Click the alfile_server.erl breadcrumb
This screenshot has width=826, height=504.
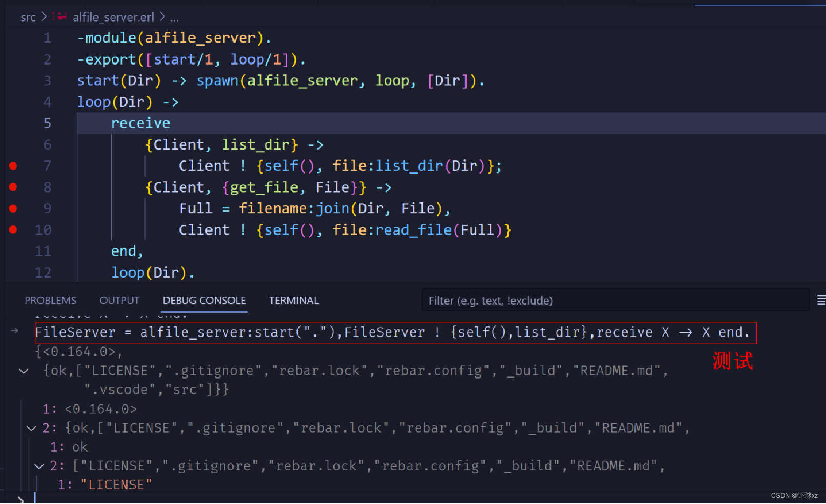(x=113, y=17)
